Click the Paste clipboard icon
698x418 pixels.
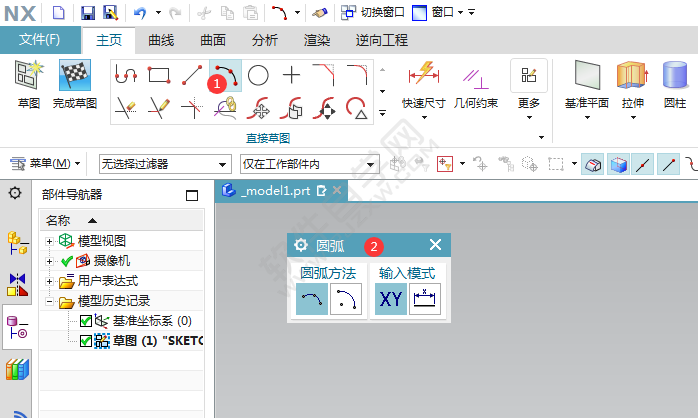point(250,12)
